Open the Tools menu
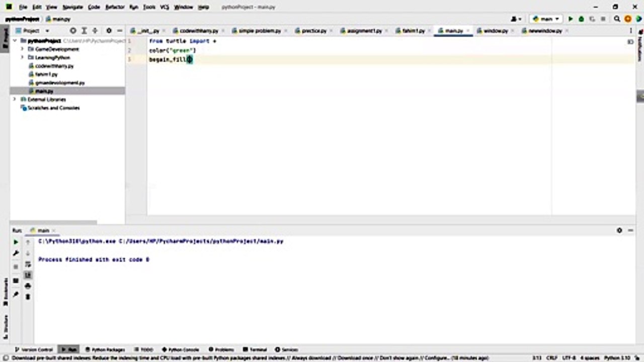644x362 pixels. pos(149,7)
